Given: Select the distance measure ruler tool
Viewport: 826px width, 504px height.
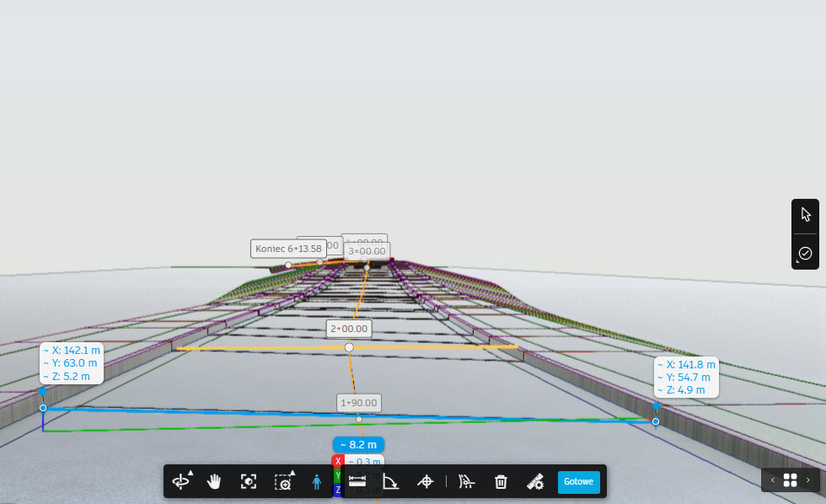Looking at the screenshot, I should point(357,482).
